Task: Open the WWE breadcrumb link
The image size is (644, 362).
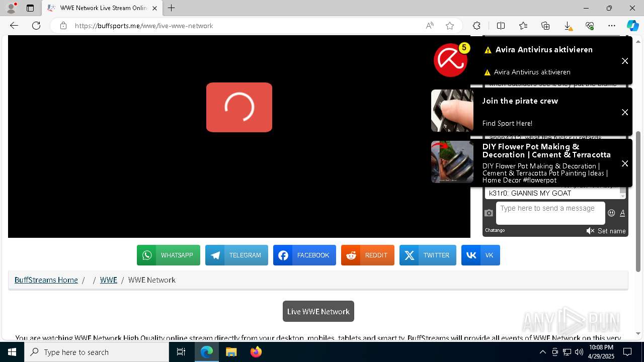Action: tap(109, 280)
